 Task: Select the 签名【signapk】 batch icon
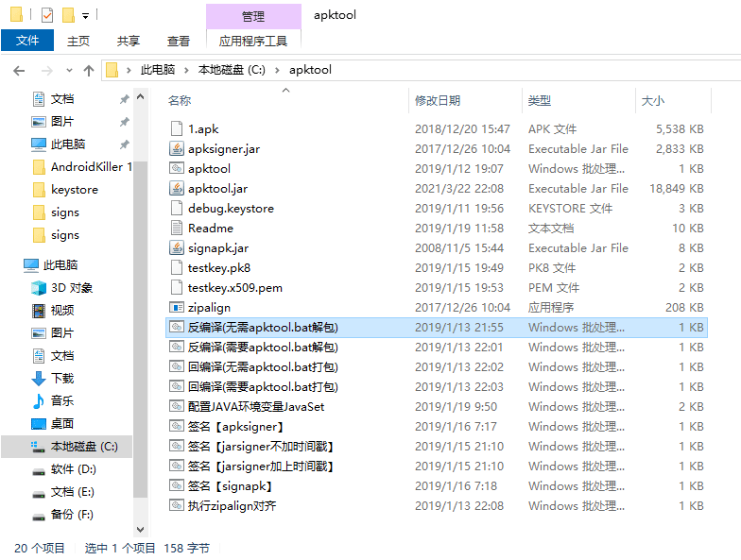176,485
